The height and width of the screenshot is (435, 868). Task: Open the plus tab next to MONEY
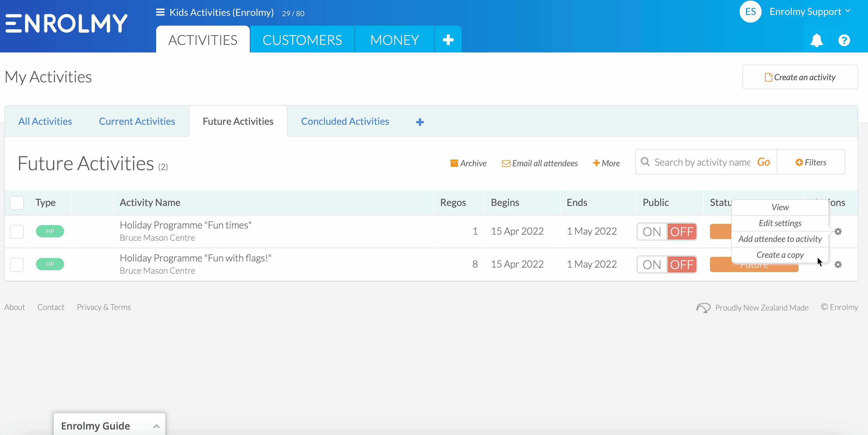pos(448,40)
